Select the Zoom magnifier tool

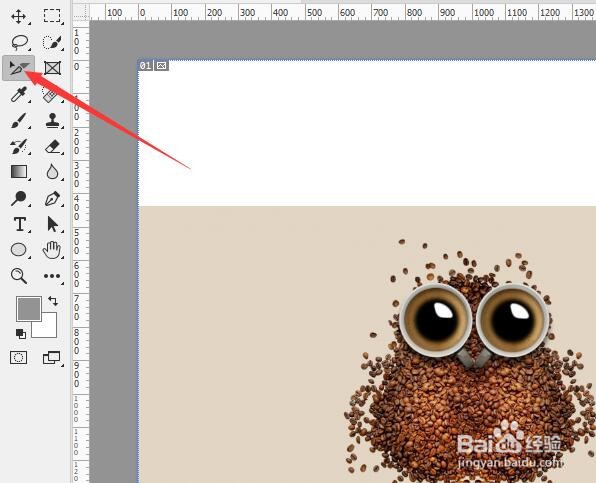(19, 276)
